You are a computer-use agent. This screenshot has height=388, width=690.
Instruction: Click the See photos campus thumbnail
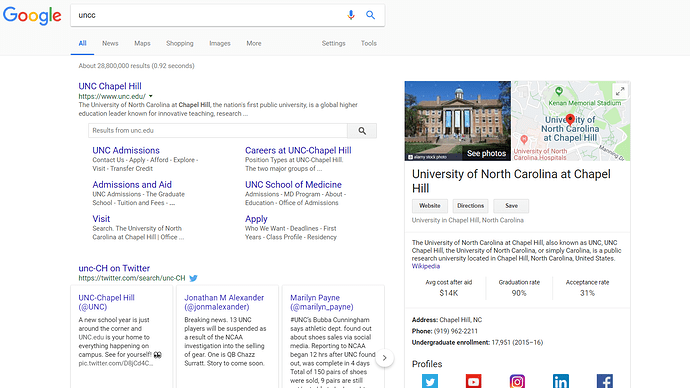click(x=458, y=121)
